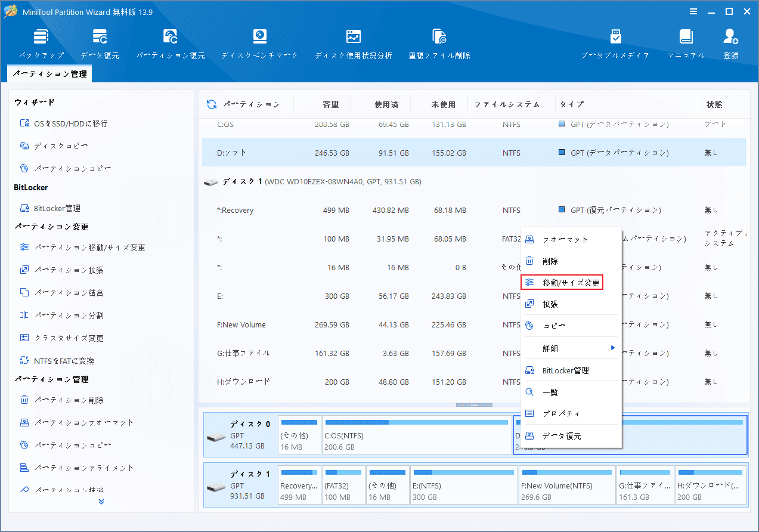Select 移動/サイズ変更 in the context menu
The image size is (759, 532).
coord(571,282)
